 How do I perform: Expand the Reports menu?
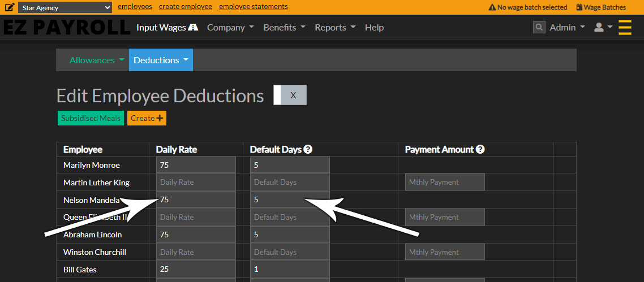pyautogui.click(x=336, y=28)
